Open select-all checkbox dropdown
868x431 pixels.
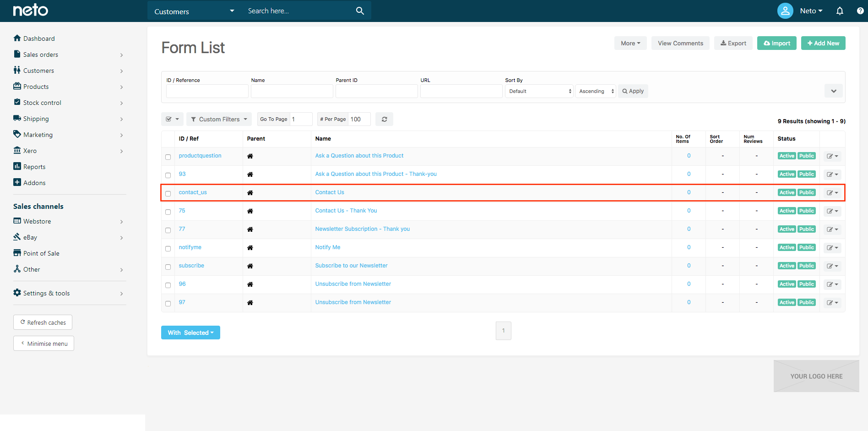[x=172, y=119]
